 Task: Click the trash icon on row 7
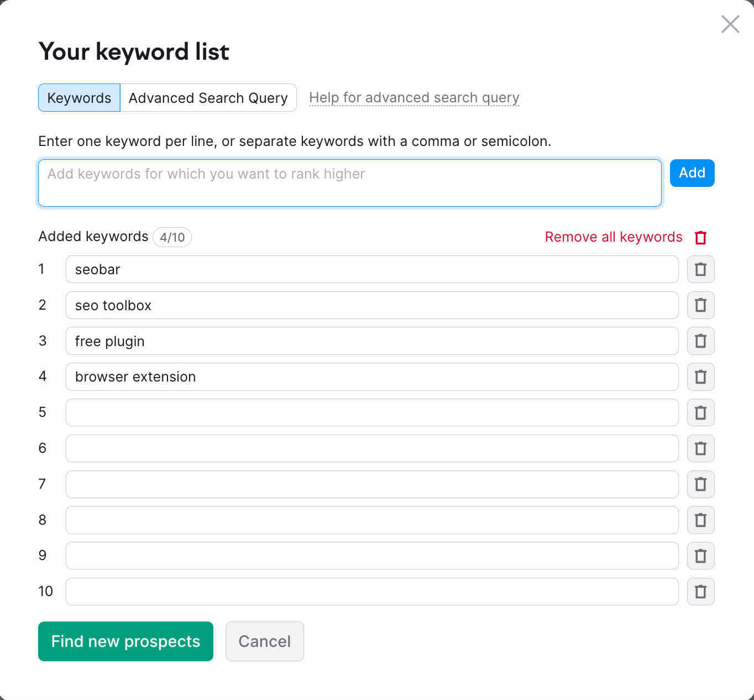(700, 484)
